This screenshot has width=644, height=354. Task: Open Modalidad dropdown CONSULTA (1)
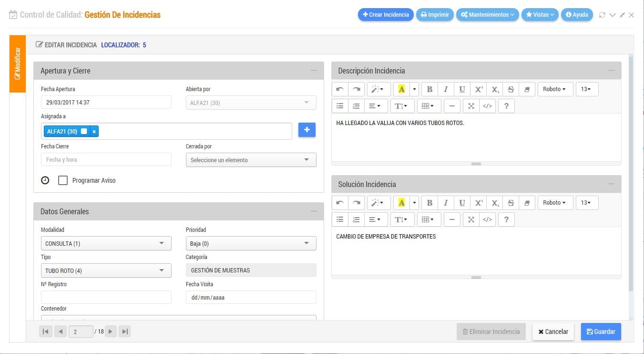coord(106,243)
